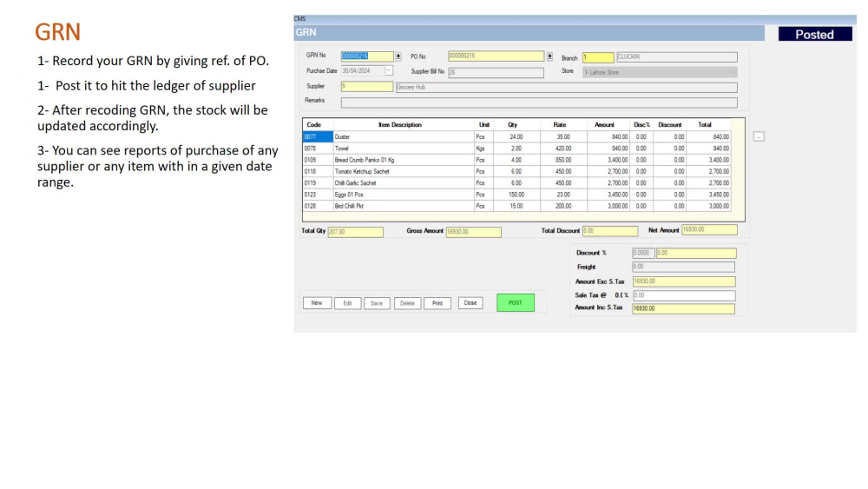Viewport: 868px width, 489px height.
Task: Select the Total Qty field
Action: (355, 232)
